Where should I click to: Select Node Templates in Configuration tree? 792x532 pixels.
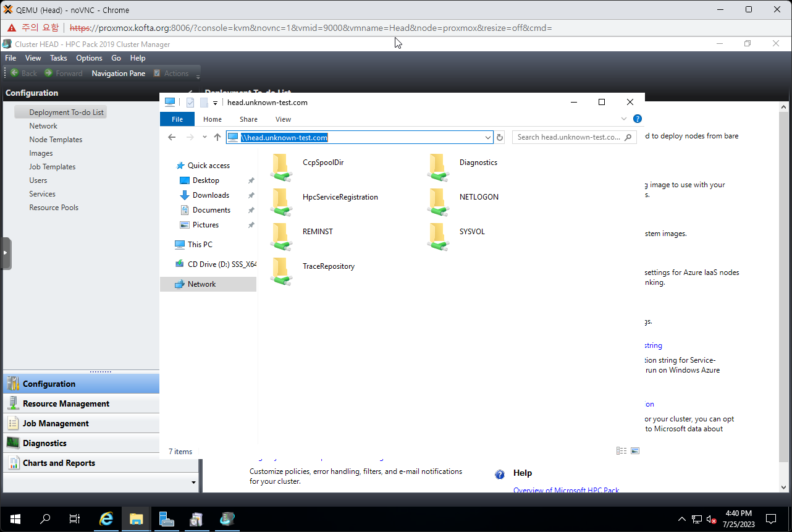click(x=56, y=140)
